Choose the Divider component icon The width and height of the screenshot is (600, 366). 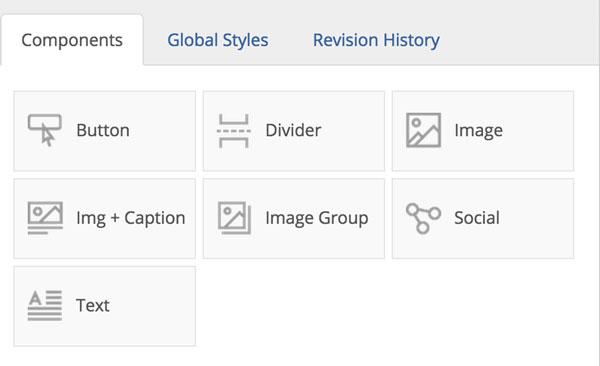click(234, 131)
